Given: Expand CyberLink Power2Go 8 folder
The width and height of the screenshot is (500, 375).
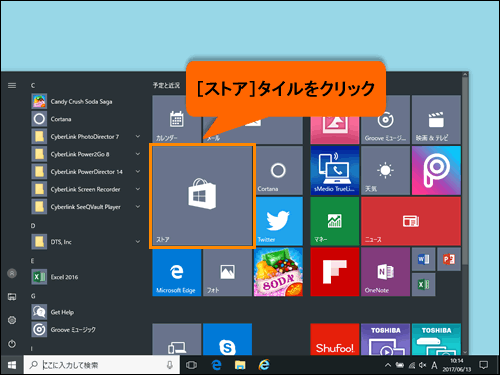Looking at the screenshot, I should (x=138, y=154).
